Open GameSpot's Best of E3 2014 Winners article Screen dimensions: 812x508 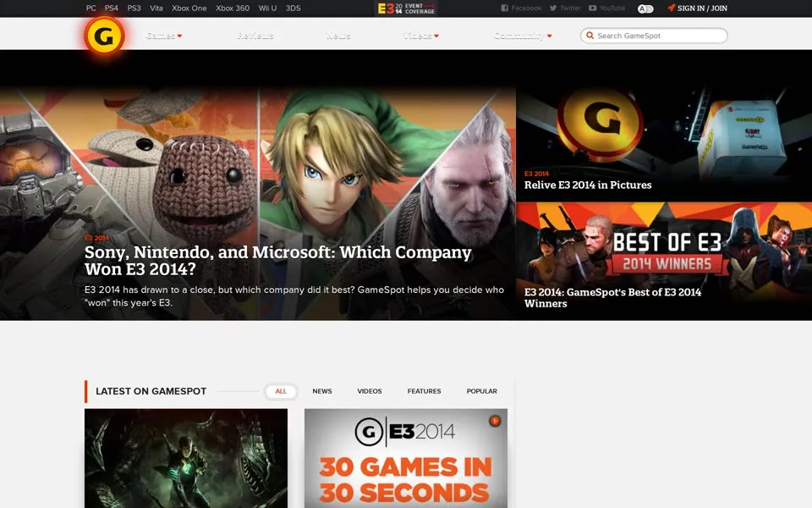coord(612,297)
